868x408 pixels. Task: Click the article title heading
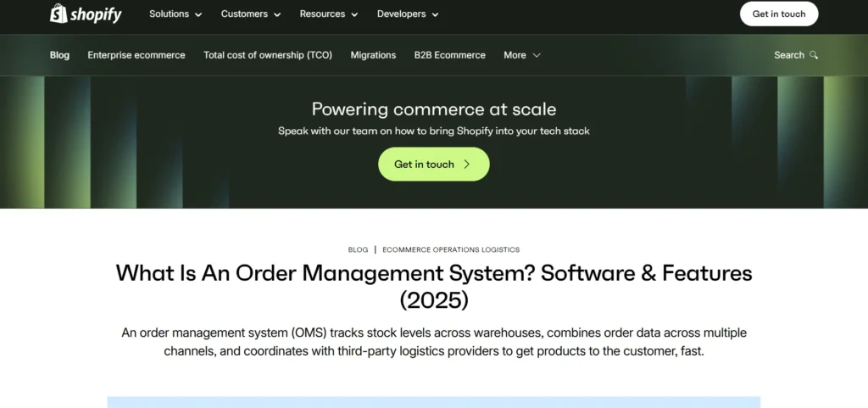tap(434, 287)
